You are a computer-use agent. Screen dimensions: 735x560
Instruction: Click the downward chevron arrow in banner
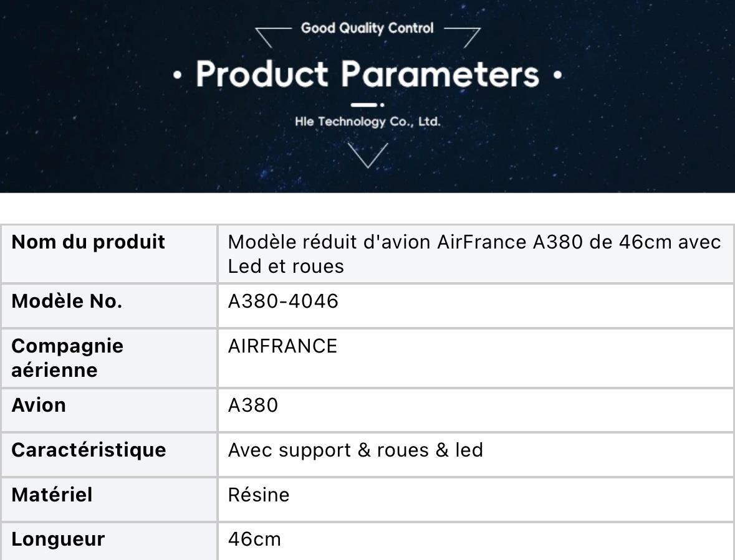(368, 155)
